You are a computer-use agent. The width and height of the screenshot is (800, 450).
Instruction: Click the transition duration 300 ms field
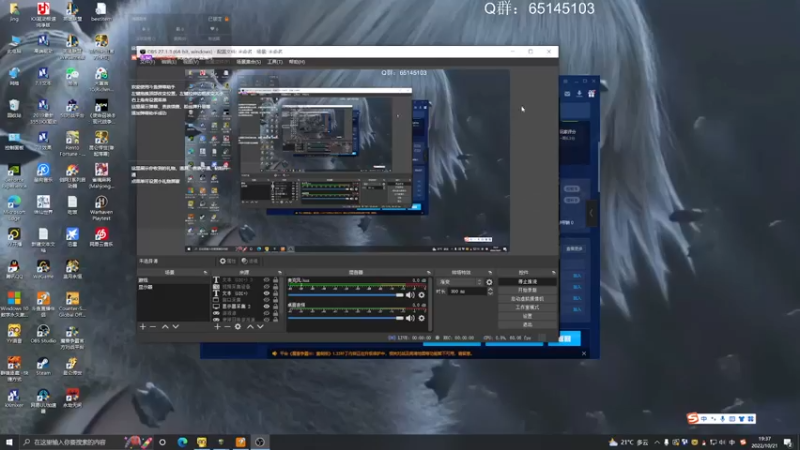pos(467,291)
